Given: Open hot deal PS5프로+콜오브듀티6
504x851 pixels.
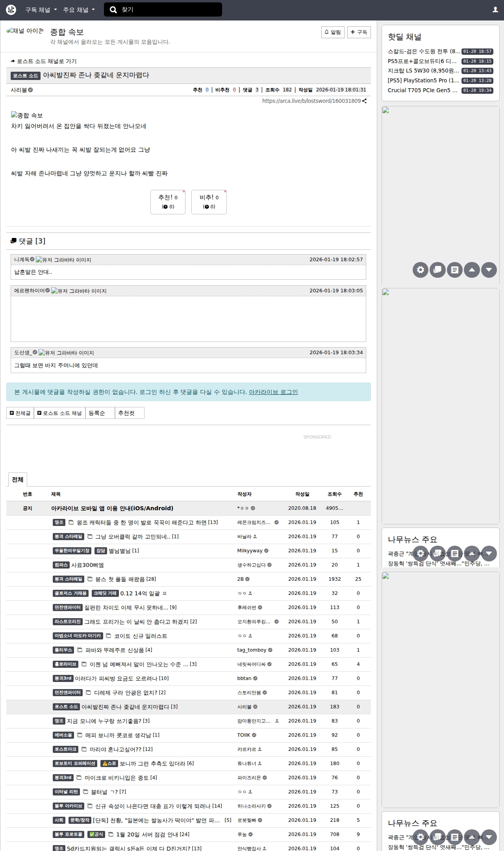Looking at the screenshot, I should pos(422,61).
